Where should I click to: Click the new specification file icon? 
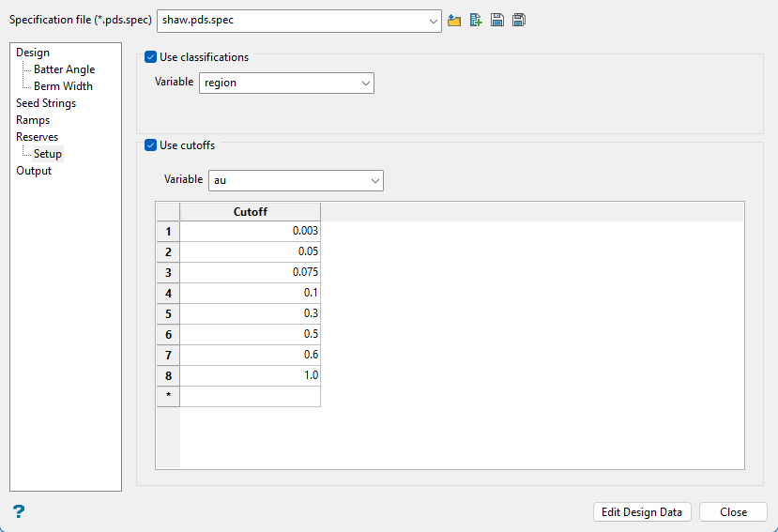(476, 20)
